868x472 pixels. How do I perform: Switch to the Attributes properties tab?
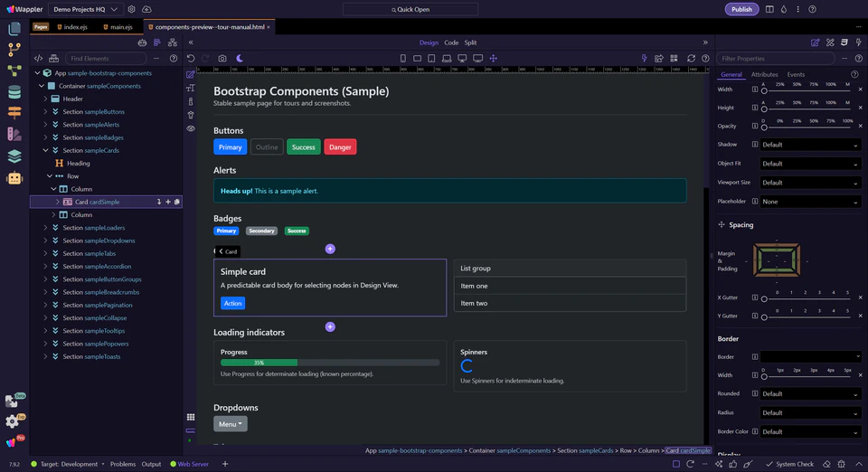[x=764, y=75]
